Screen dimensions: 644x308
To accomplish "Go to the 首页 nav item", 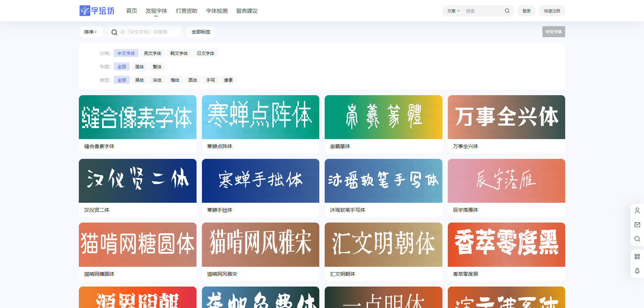I will point(131,11).
